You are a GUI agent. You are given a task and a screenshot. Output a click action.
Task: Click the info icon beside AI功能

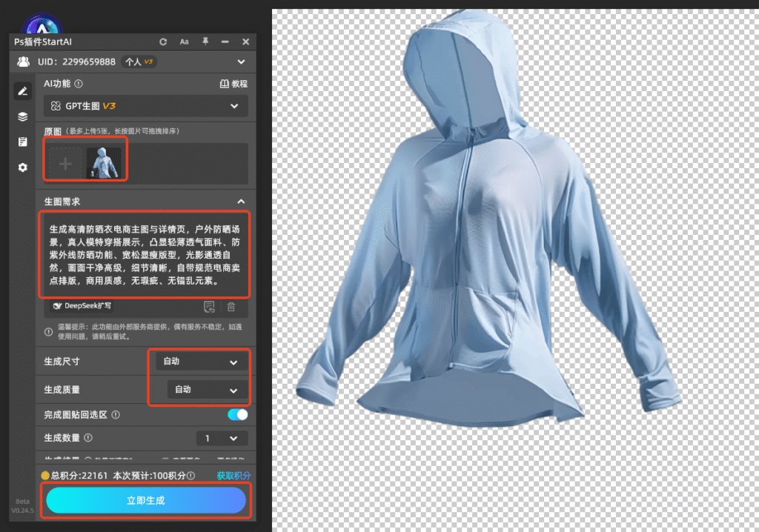pos(79,84)
